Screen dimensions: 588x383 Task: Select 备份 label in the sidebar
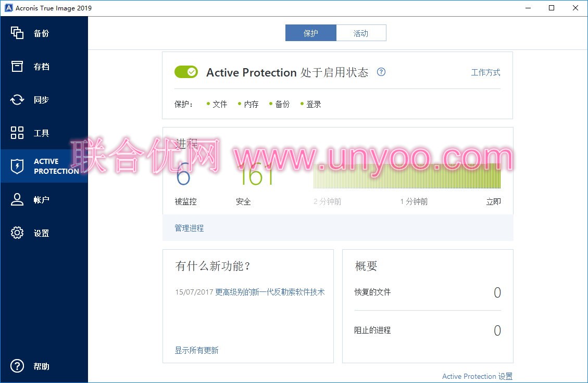click(x=41, y=33)
